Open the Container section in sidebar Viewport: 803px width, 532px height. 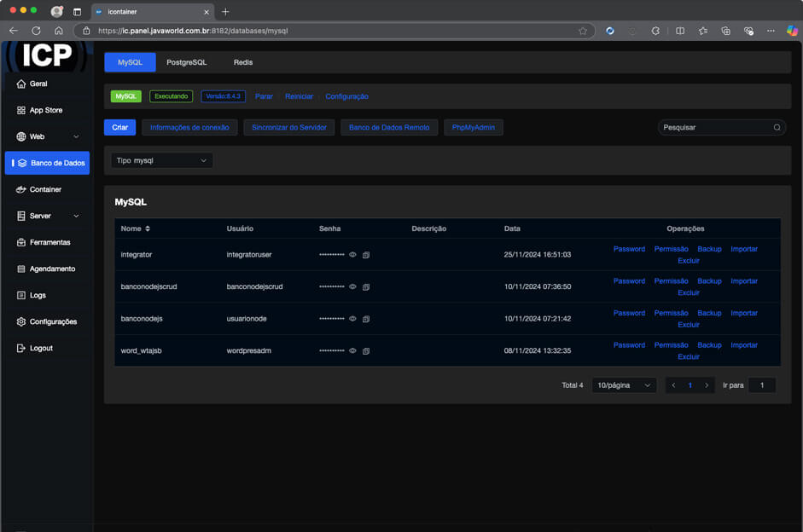pos(45,189)
